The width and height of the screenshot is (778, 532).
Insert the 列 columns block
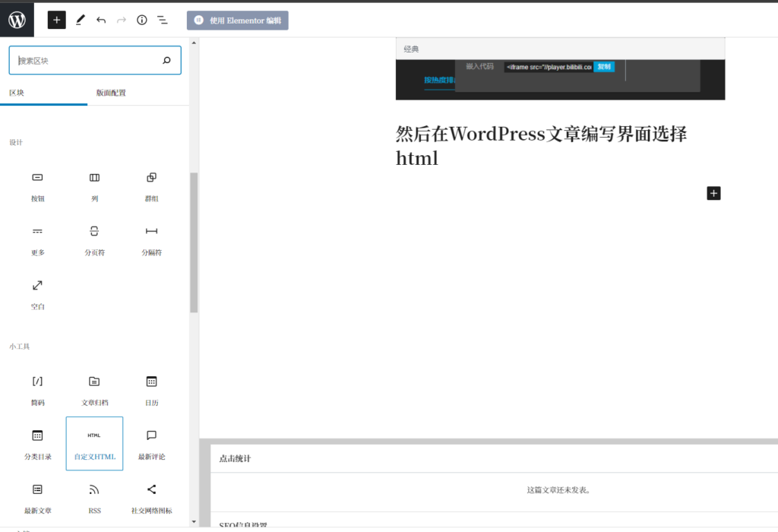click(94, 185)
